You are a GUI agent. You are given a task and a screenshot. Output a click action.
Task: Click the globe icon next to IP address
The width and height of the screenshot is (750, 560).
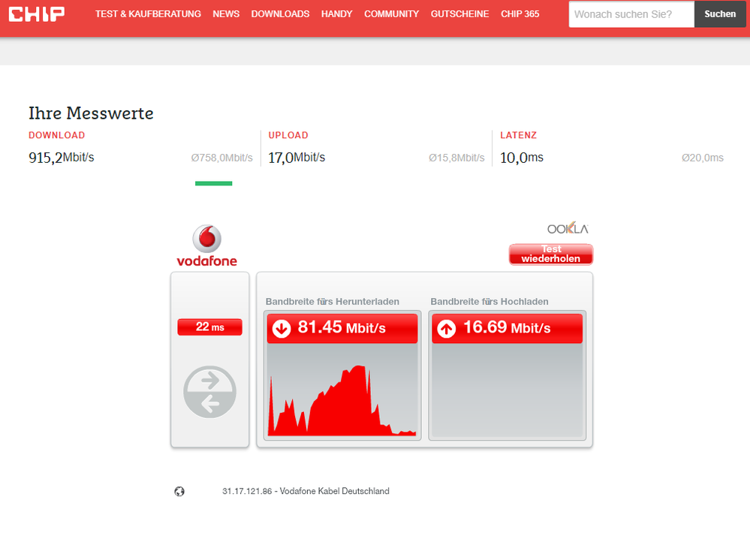click(x=179, y=491)
